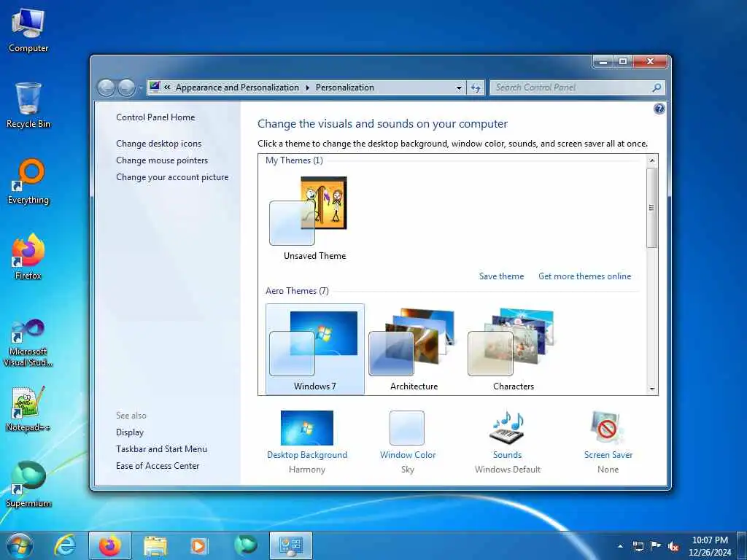
Task: Select the Windows 7 theme
Action: point(315,349)
